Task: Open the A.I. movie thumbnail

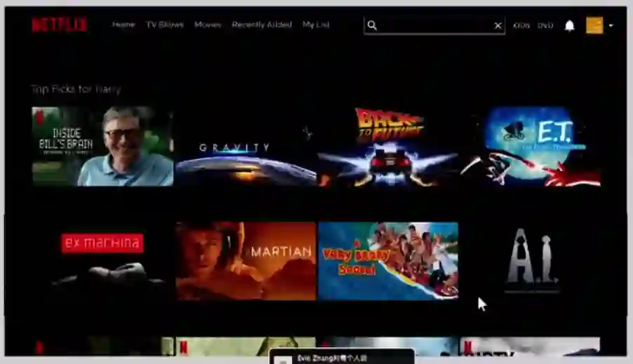Action: [530, 261]
